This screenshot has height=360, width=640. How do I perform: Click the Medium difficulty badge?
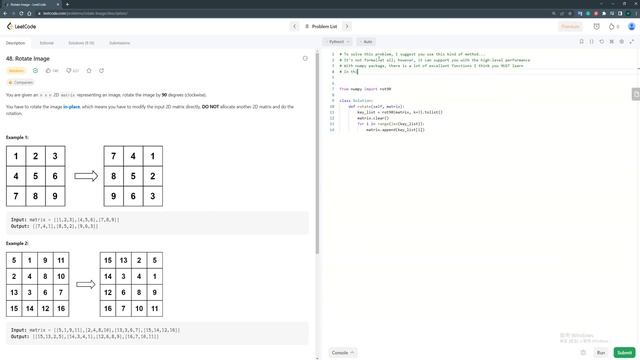point(16,71)
